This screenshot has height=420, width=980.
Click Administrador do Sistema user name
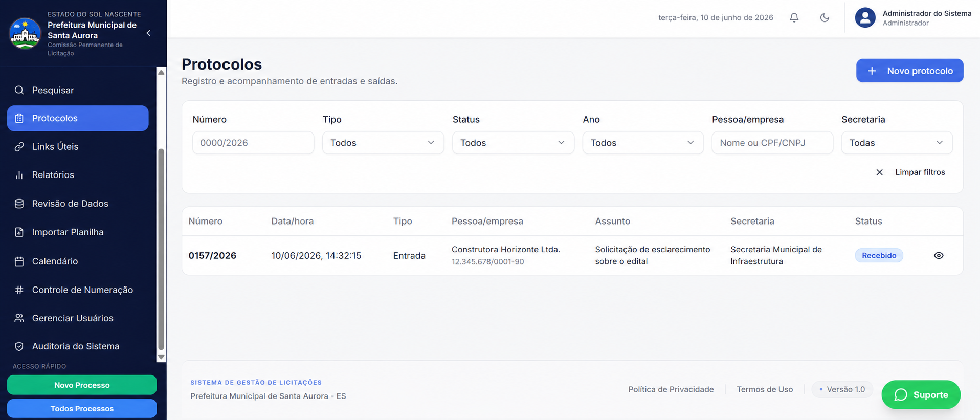927,13
